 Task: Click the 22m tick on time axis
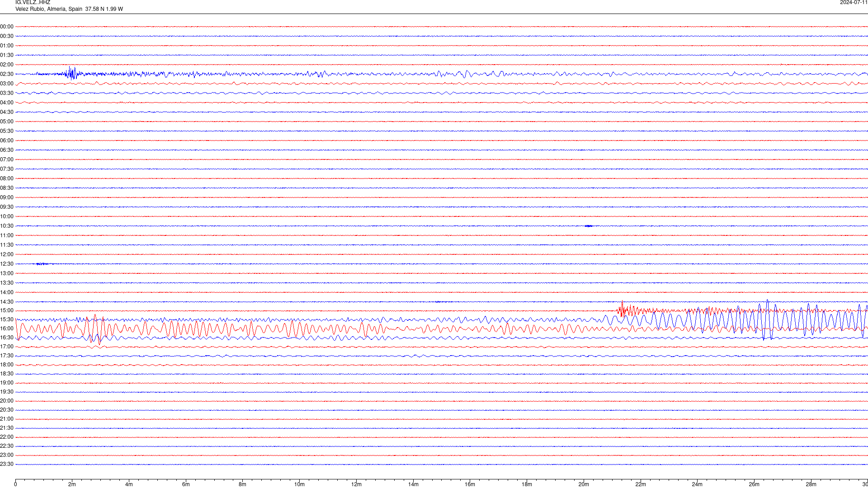tap(641, 484)
